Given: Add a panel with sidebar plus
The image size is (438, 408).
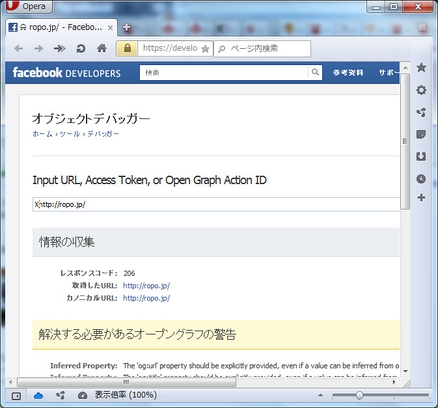Looking at the screenshot, I should [421, 197].
